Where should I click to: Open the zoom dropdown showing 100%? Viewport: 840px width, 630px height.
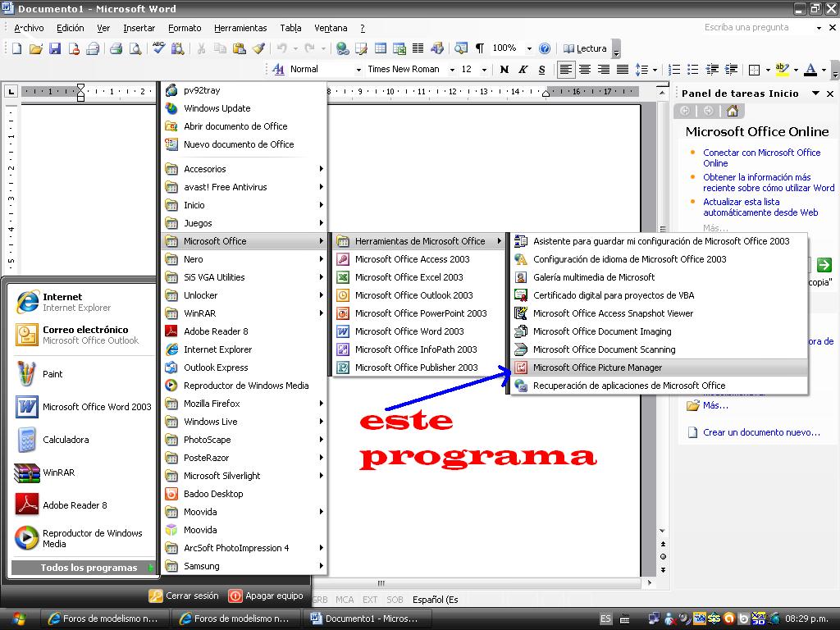[529, 48]
